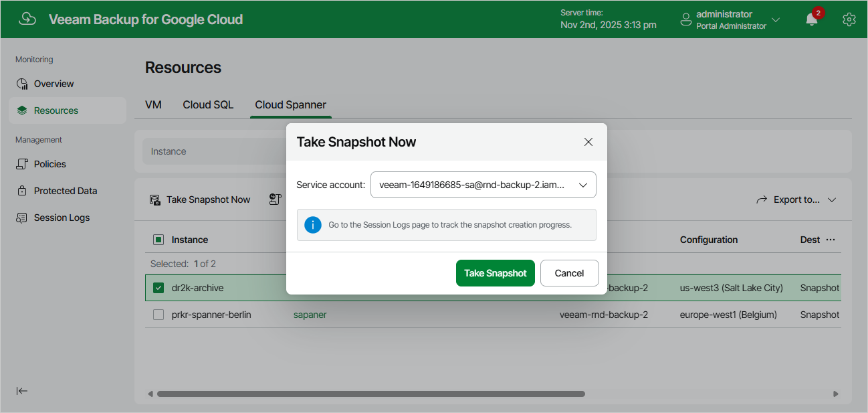Click the us-west3 (Salt Lake City) cell
Viewport: 868px width, 413px height.
pos(732,288)
